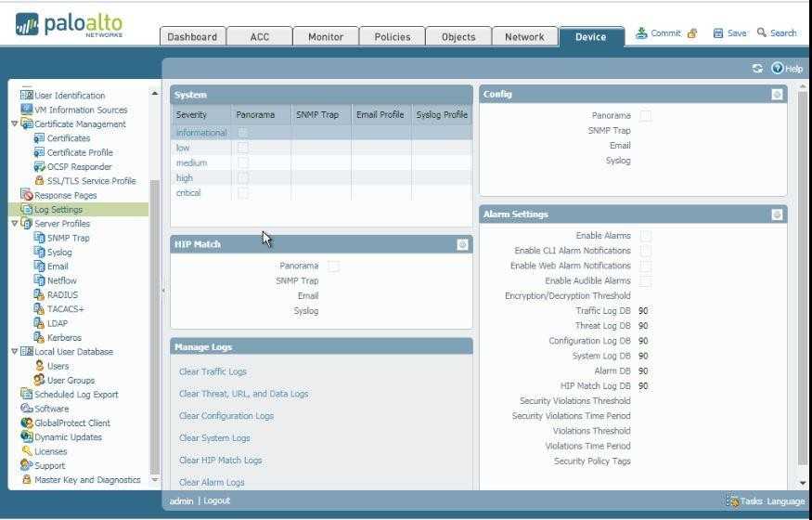Viewport: 812px width, 520px height.
Task: Collapse the Local User Database node
Action: 14,352
